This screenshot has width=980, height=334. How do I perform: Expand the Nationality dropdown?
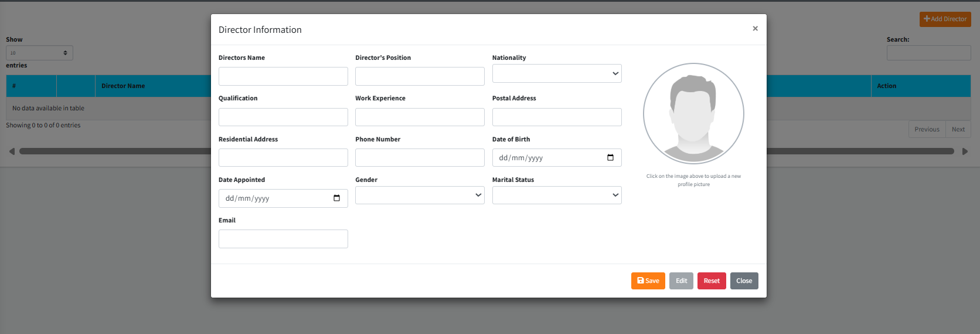[556, 73]
